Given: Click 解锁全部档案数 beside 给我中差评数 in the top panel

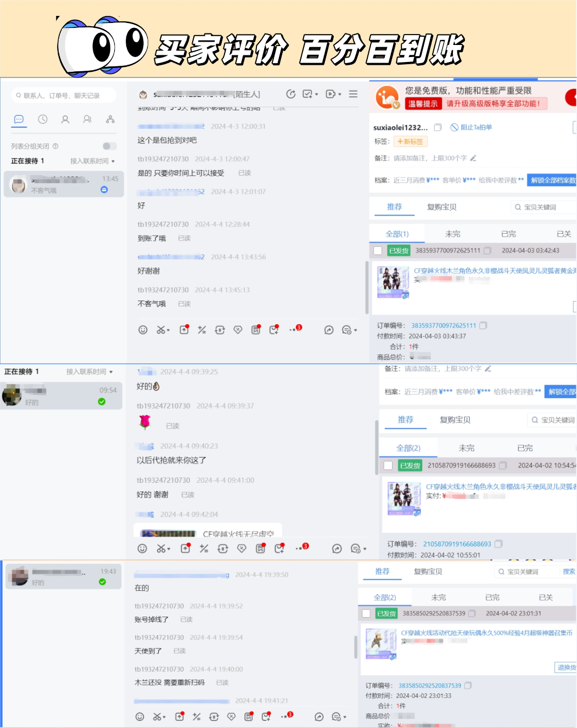Looking at the screenshot, I should click(552, 180).
